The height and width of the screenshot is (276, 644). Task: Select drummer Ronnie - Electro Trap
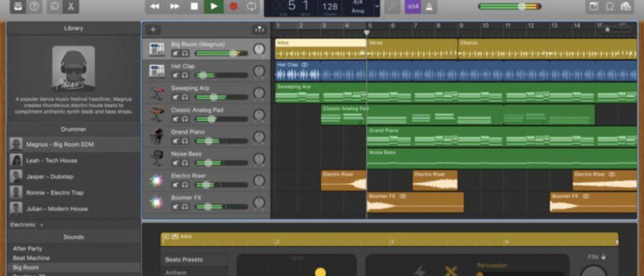[x=74, y=192]
